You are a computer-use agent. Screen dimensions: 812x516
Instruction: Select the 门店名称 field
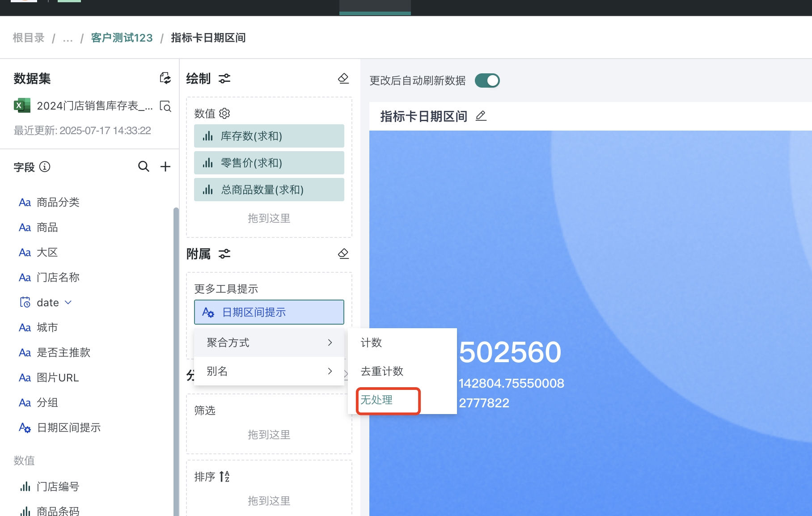[x=58, y=278]
